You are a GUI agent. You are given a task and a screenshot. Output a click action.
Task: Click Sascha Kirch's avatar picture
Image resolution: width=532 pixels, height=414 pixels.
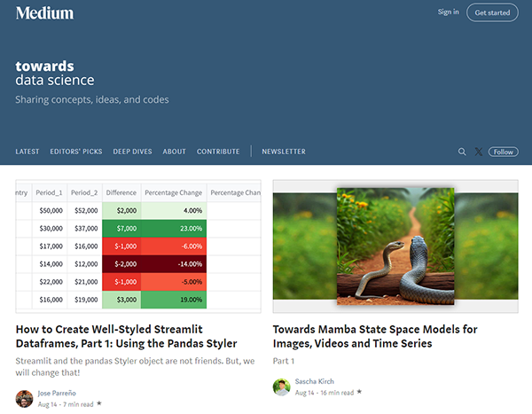[281, 387]
